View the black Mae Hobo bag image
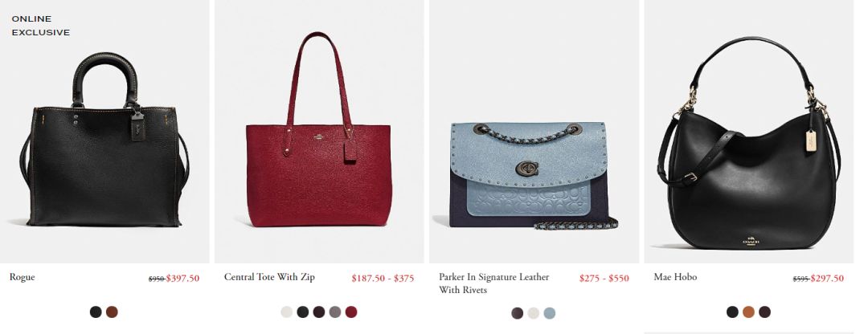The width and height of the screenshot is (868, 334). 749,143
